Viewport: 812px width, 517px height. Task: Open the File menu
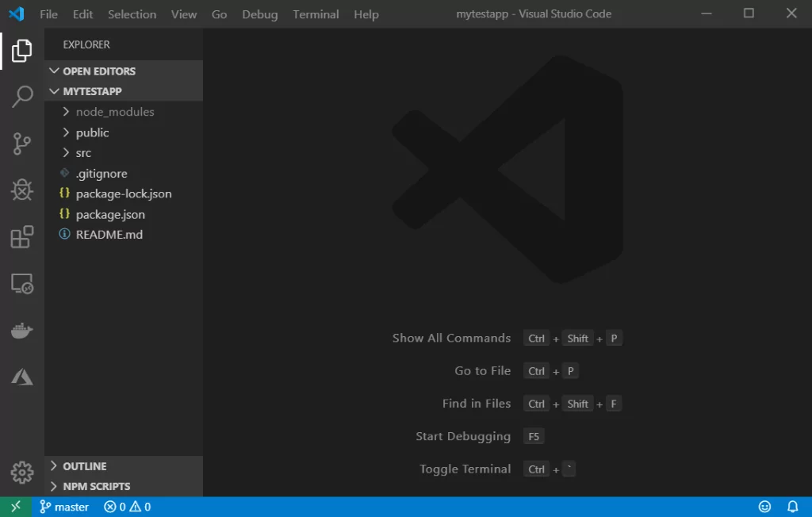(48, 14)
